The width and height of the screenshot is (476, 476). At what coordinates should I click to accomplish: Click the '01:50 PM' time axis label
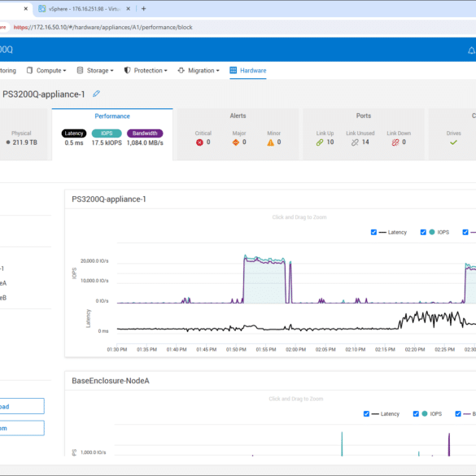click(x=236, y=349)
